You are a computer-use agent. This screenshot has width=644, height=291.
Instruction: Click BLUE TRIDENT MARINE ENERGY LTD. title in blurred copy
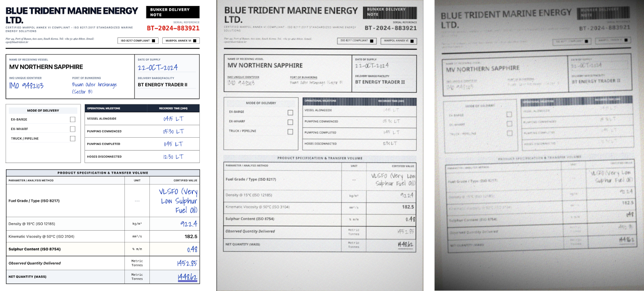506,19
